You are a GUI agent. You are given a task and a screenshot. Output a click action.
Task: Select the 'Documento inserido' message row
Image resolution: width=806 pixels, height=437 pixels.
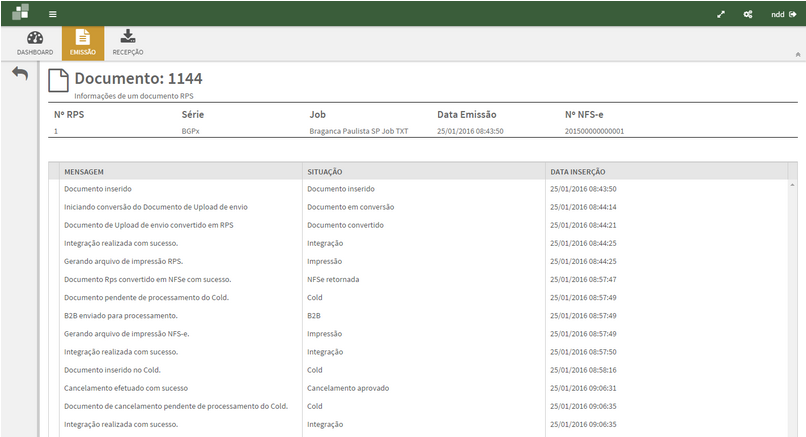tap(98, 188)
